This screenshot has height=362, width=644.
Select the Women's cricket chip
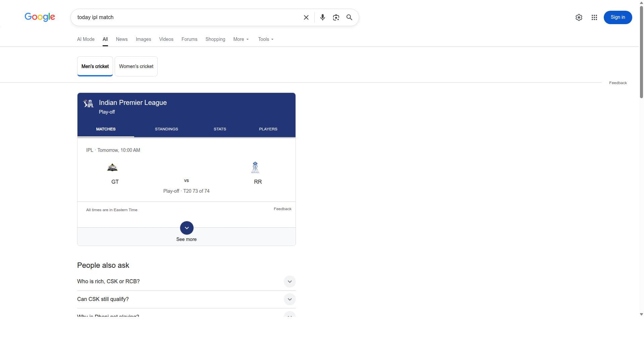pos(136,66)
